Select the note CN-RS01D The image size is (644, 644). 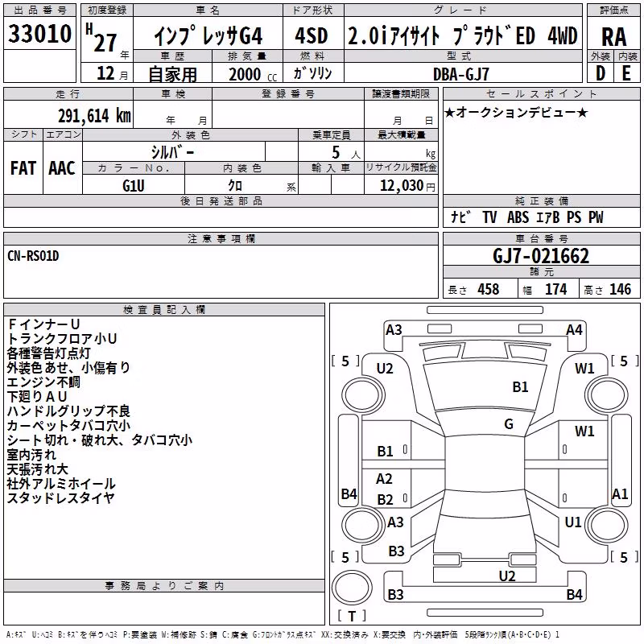point(33,256)
